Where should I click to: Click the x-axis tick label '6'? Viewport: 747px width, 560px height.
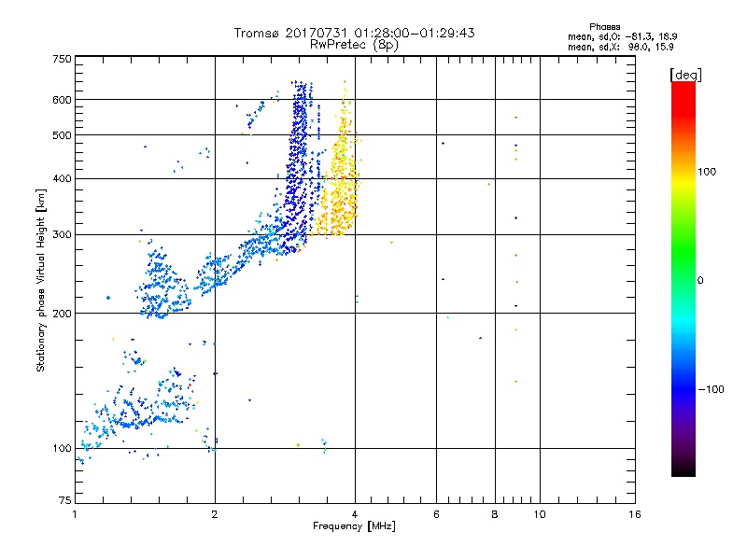pyautogui.click(x=436, y=514)
